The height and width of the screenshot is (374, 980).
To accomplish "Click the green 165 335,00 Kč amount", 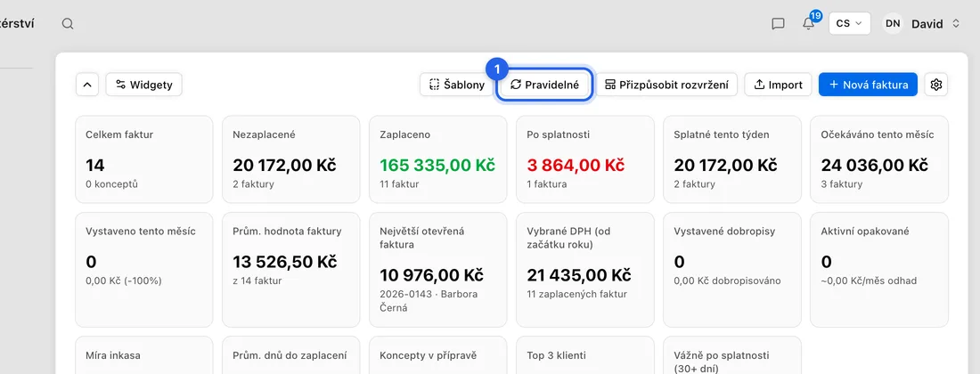I will pyautogui.click(x=437, y=166).
